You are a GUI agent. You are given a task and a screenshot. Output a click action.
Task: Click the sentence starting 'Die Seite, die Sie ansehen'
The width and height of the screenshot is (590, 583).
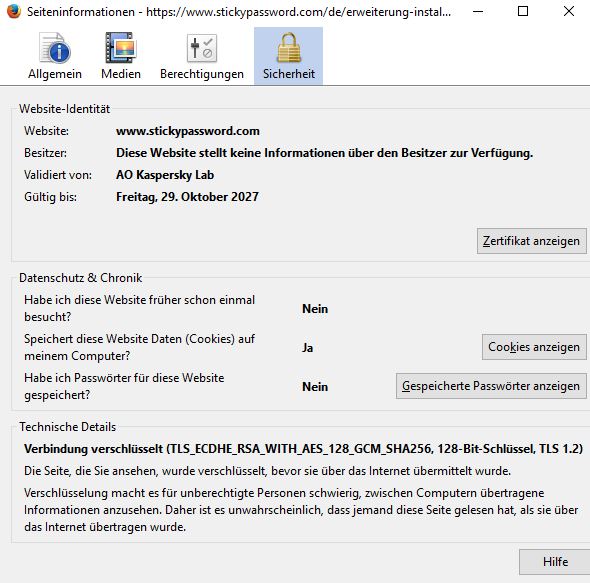(268, 471)
